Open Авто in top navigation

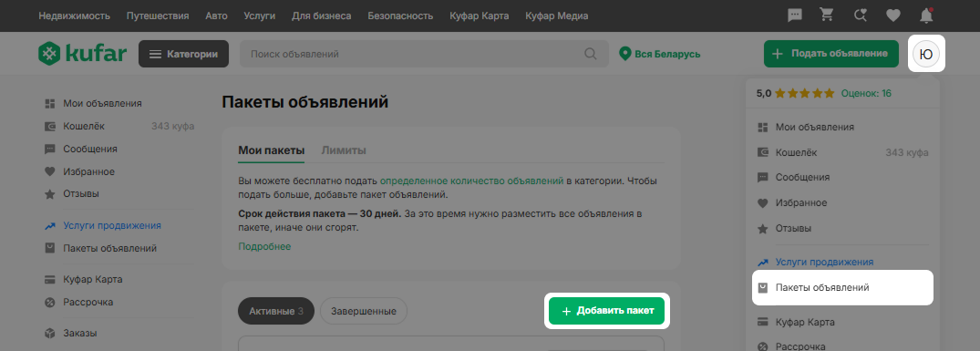point(216,15)
